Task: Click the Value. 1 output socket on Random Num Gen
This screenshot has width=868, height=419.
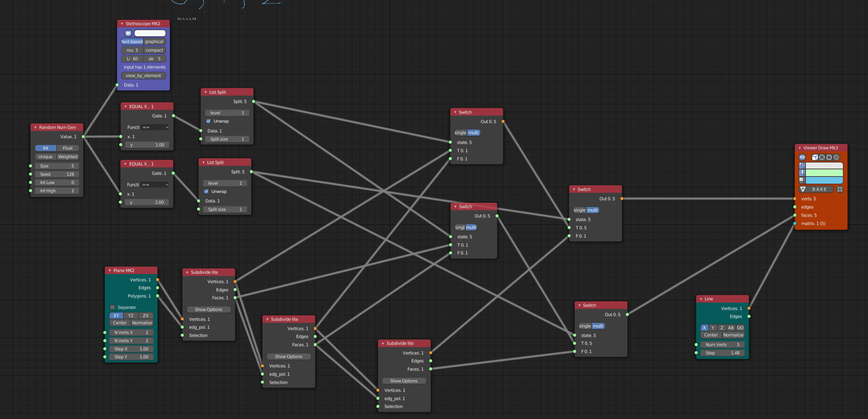Action: (x=83, y=137)
